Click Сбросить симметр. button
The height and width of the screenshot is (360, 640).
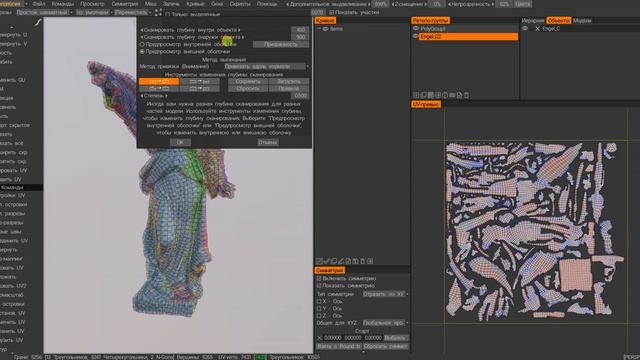385,347
